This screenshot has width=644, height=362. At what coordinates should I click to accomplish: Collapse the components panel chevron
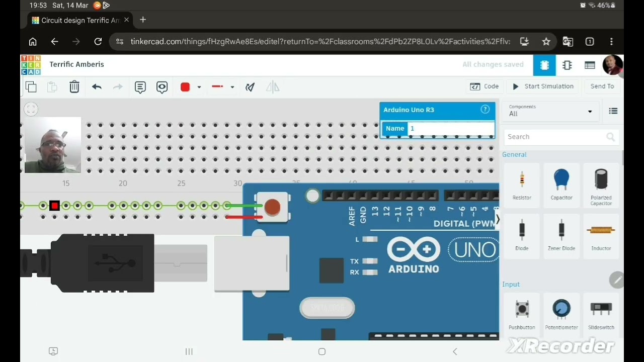tap(498, 220)
